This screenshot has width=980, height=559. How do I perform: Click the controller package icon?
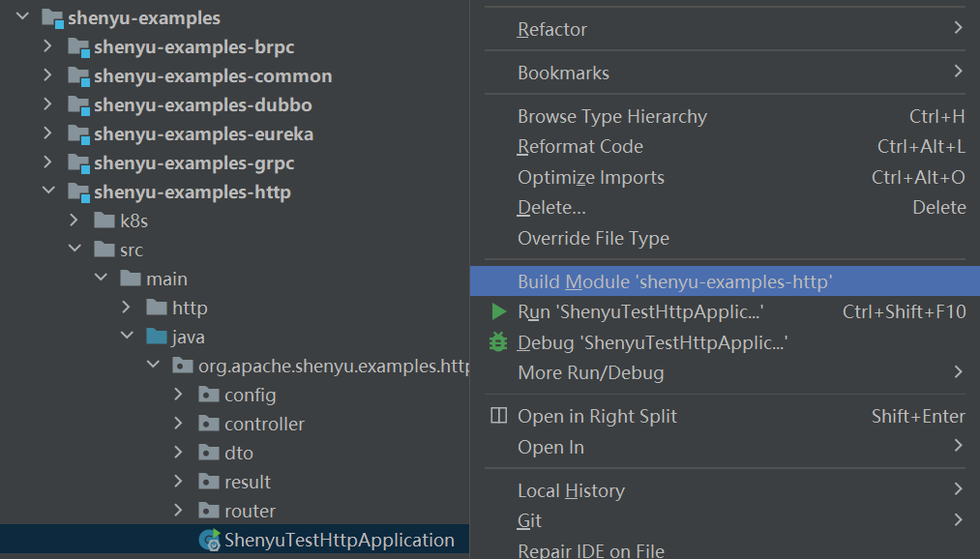coord(209,424)
